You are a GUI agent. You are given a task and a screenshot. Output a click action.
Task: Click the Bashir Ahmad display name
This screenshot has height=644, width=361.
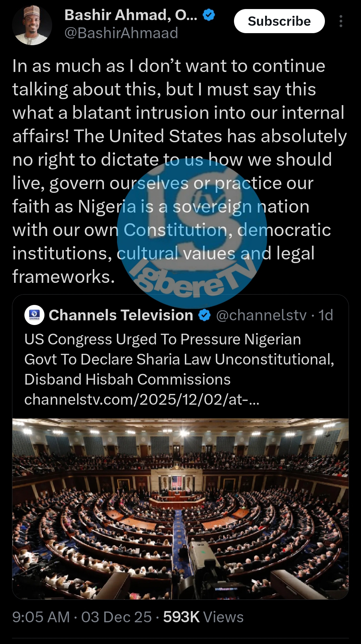click(x=131, y=15)
